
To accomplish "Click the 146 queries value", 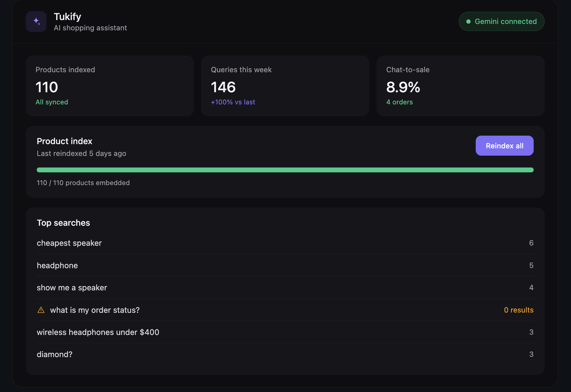I will click(x=223, y=87).
